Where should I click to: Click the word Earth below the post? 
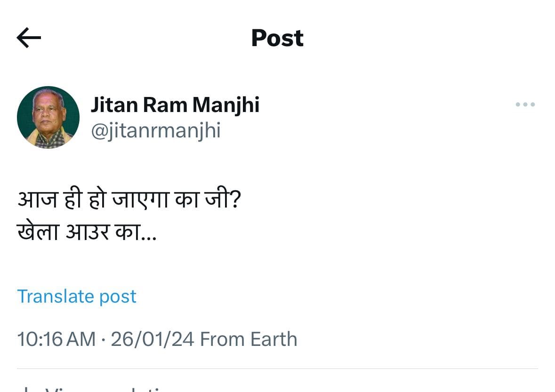(x=273, y=339)
